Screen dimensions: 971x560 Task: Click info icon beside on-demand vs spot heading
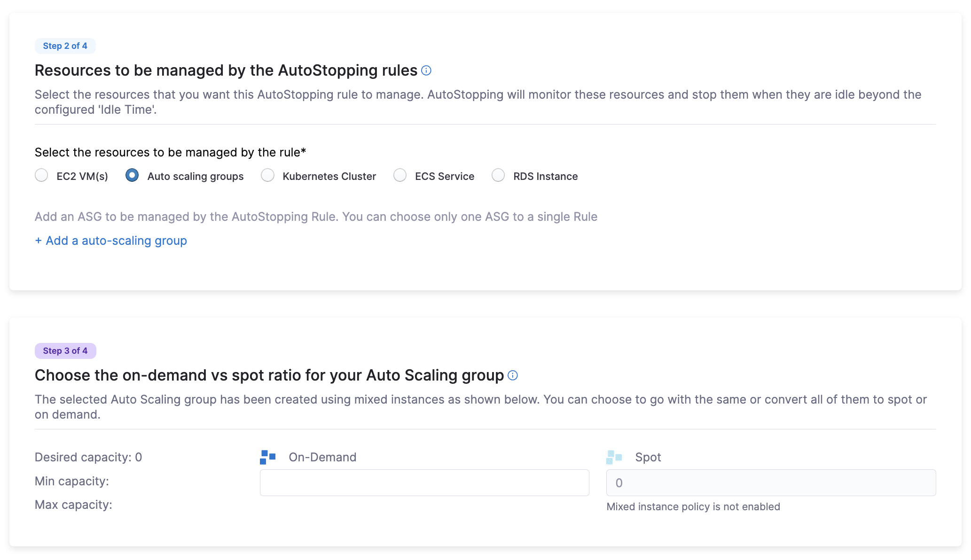tap(513, 375)
